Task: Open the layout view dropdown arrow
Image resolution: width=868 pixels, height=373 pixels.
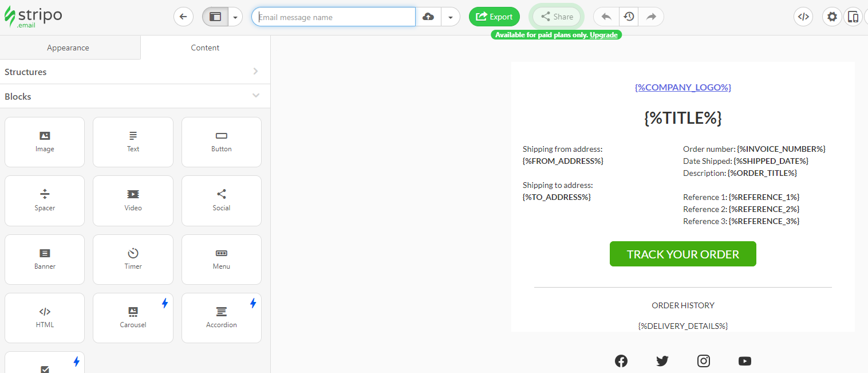Action: tap(235, 17)
